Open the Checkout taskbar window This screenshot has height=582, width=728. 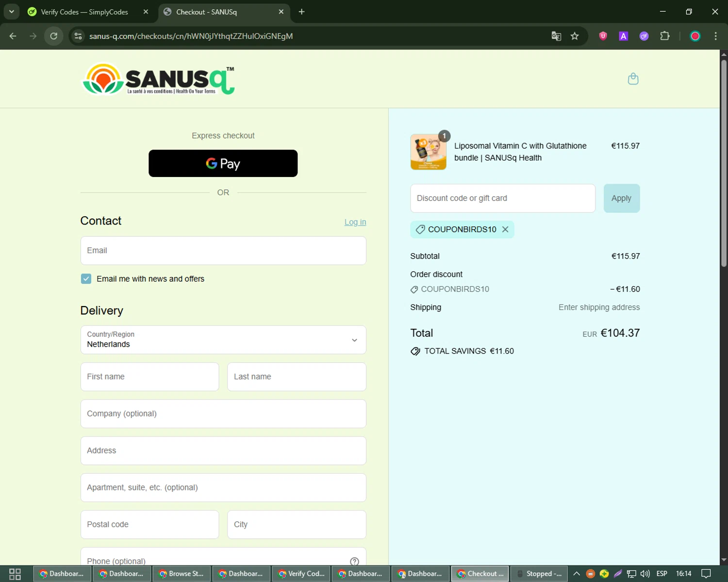[480, 574]
